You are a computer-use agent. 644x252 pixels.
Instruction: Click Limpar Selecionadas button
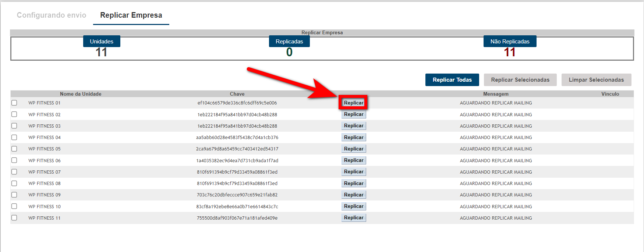pyautogui.click(x=596, y=80)
